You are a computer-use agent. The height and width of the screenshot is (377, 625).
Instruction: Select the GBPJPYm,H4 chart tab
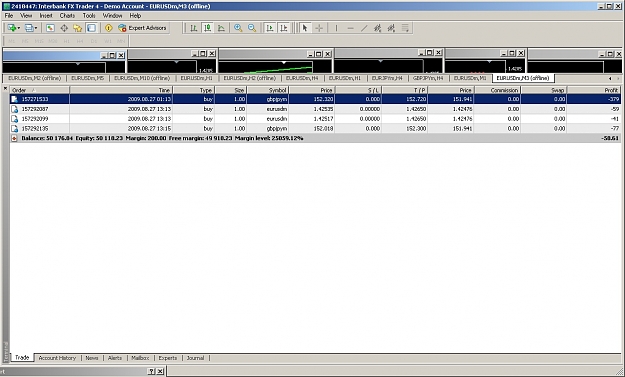(428, 78)
